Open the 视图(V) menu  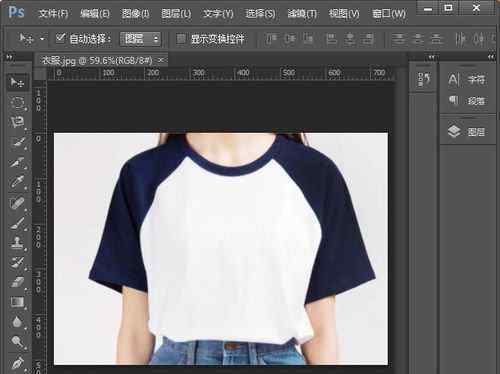coord(344,14)
